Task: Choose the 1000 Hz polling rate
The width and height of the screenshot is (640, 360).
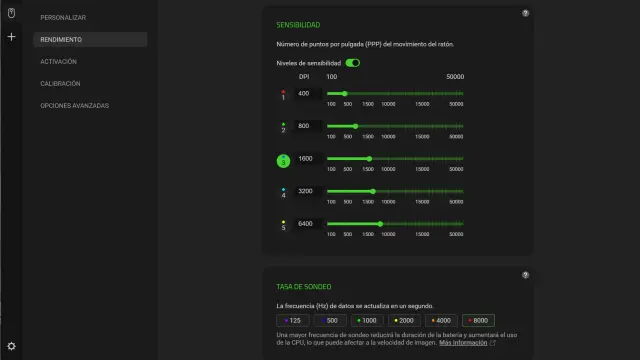Action: pos(367,320)
